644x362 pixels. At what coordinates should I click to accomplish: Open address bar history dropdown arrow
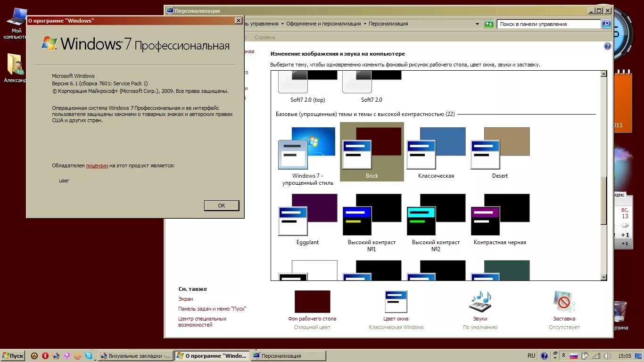tap(478, 24)
